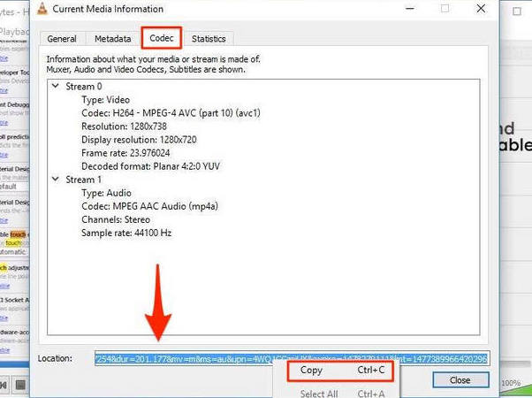Close dialog using the title bar X
Image resolution: width=532 pixels, height=398 pixels.
point(481,9)
